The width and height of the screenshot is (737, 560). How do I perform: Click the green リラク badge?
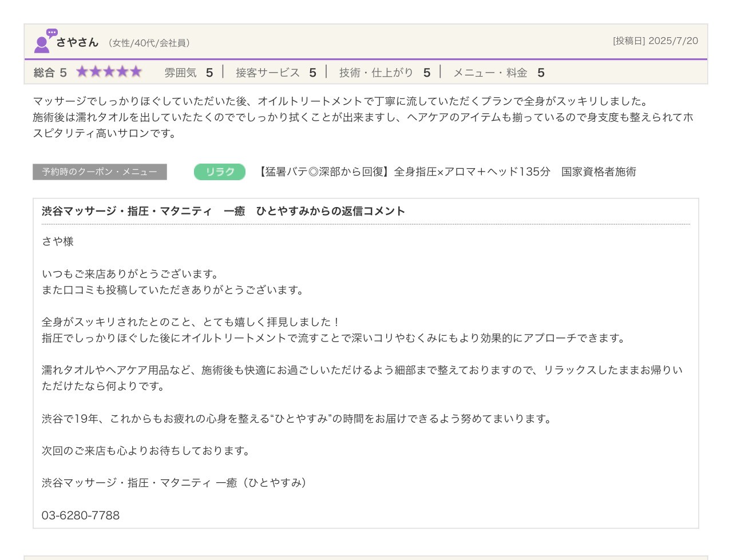click(x=220, y=172)
